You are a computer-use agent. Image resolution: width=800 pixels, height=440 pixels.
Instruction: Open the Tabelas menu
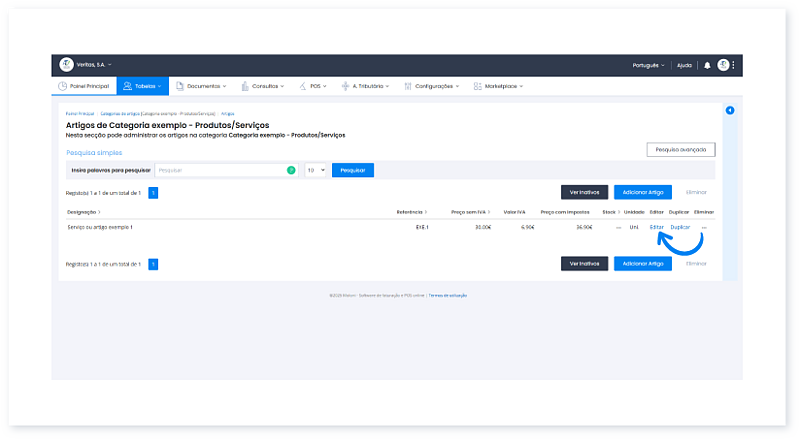click(142, 86)
